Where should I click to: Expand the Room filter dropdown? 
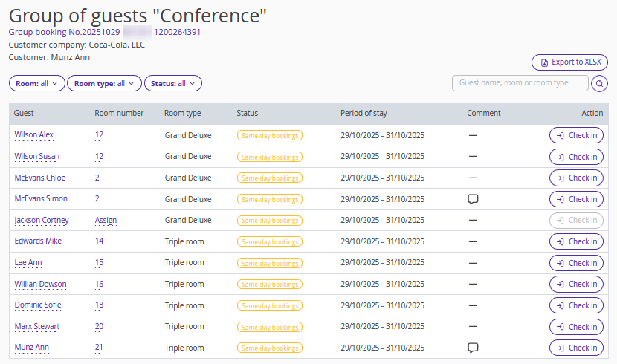coord(37,84)
